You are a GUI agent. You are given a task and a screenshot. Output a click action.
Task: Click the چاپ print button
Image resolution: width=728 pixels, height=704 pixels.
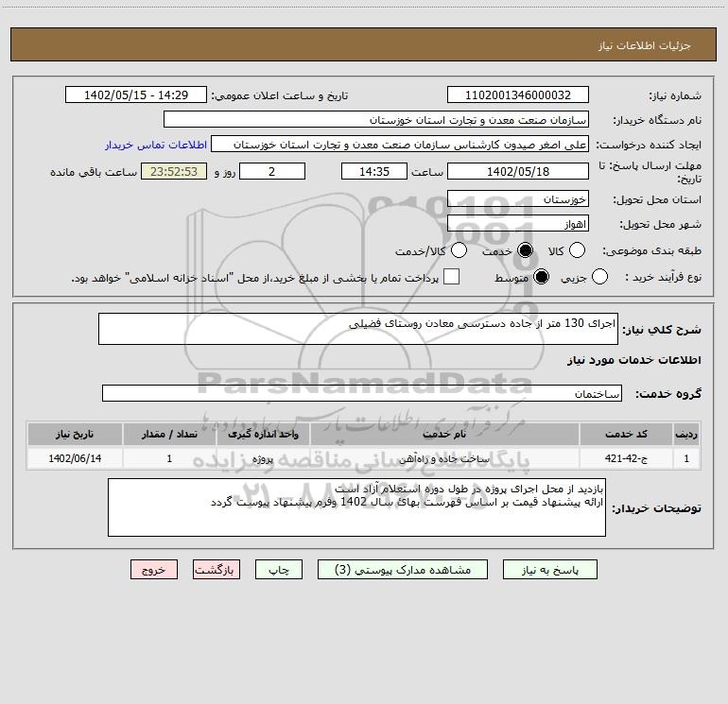pos(279,570)
